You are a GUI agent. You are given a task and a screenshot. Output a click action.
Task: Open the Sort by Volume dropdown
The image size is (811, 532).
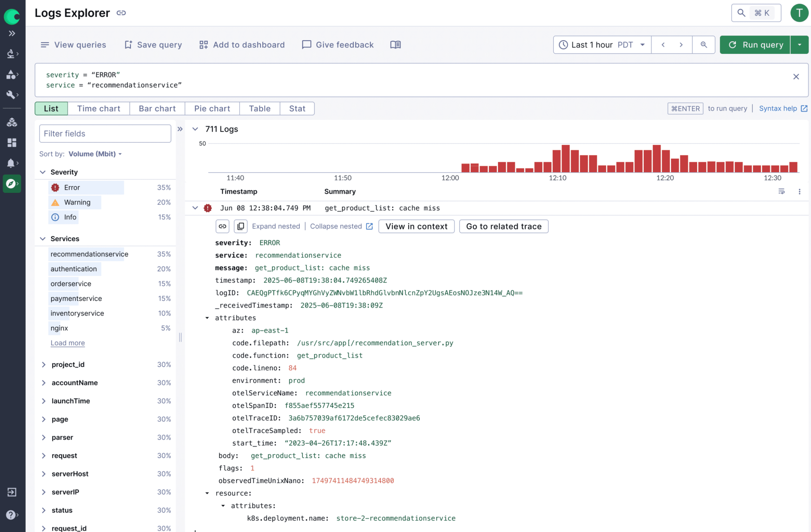coord(95,154)
